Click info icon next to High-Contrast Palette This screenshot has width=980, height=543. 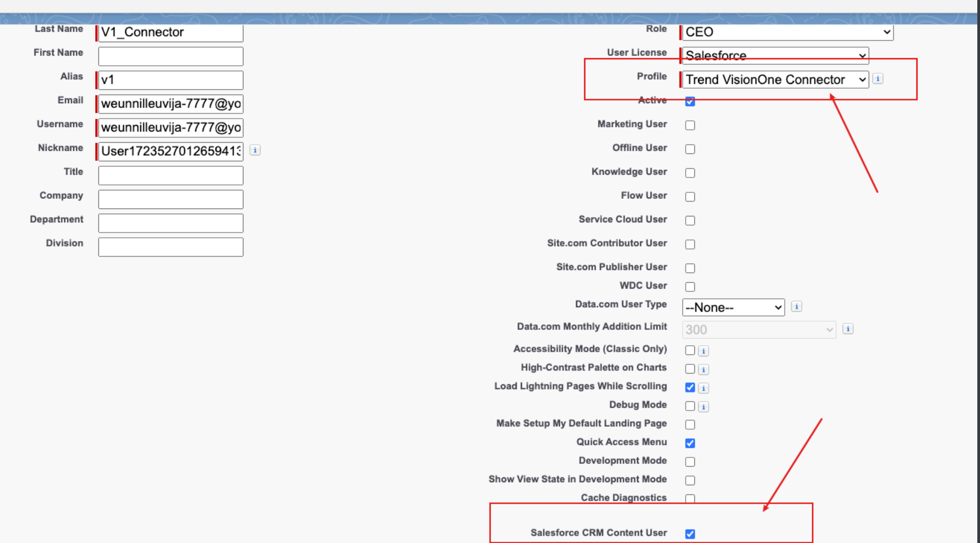(x=703, y=369)
